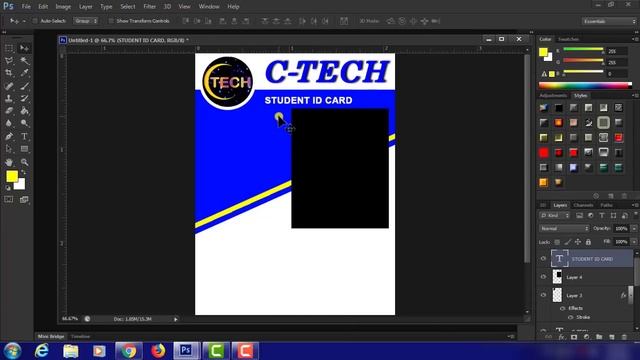Select the Eyedropper tool
Screen dimensions: 640x360
point(24,73)
